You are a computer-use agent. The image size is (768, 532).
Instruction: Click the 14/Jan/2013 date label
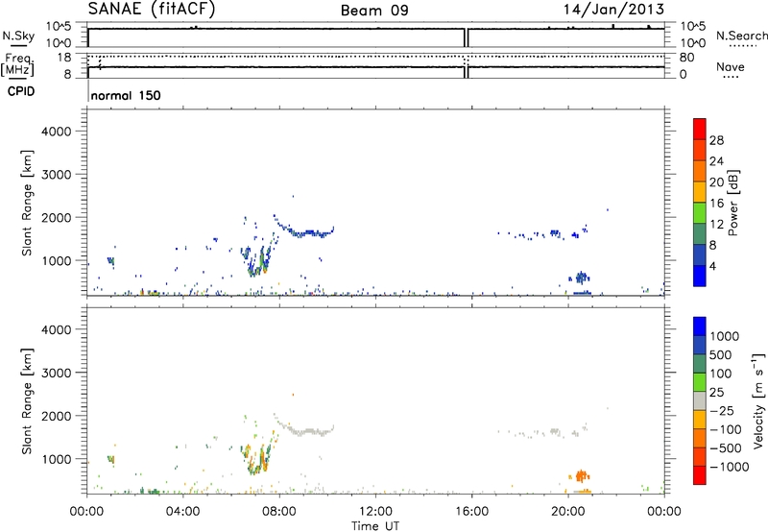pos(613,9)
